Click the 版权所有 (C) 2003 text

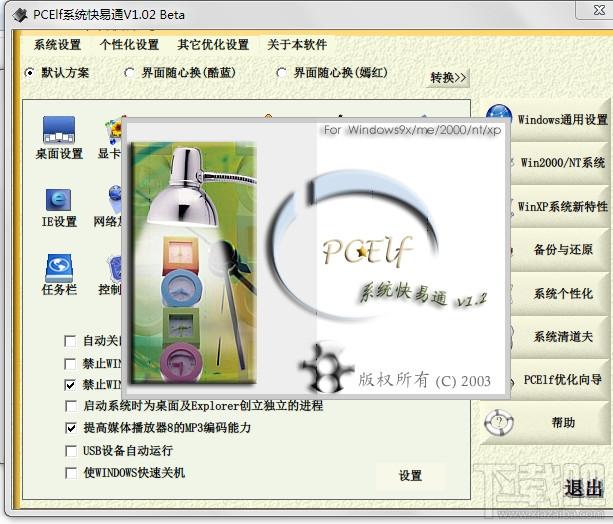coord(425,380)
